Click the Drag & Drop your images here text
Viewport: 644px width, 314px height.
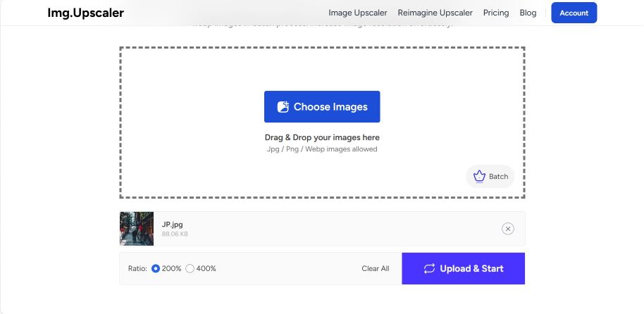click(322, 137)
